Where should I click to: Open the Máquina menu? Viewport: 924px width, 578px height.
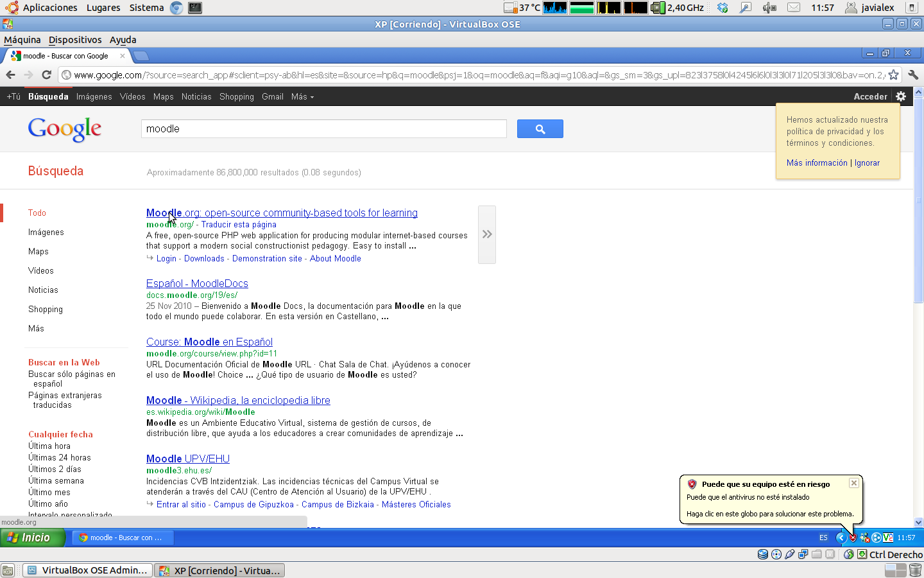(x=22, y=40)
